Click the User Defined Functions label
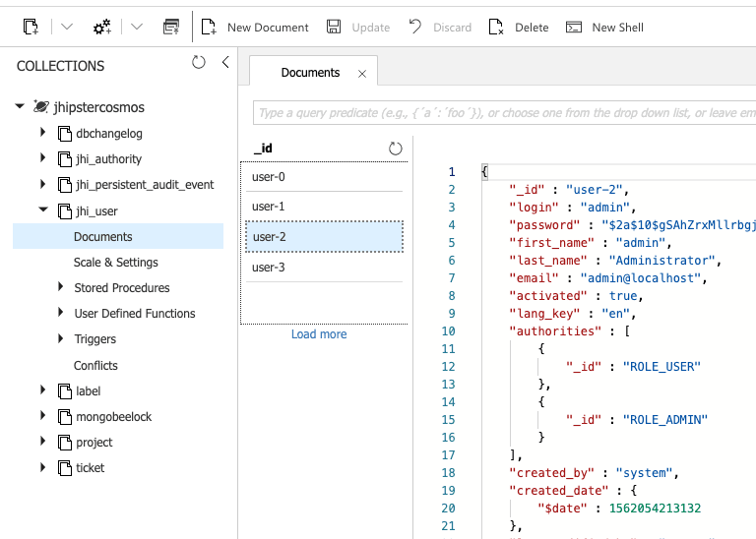 [x=135, y=313]
